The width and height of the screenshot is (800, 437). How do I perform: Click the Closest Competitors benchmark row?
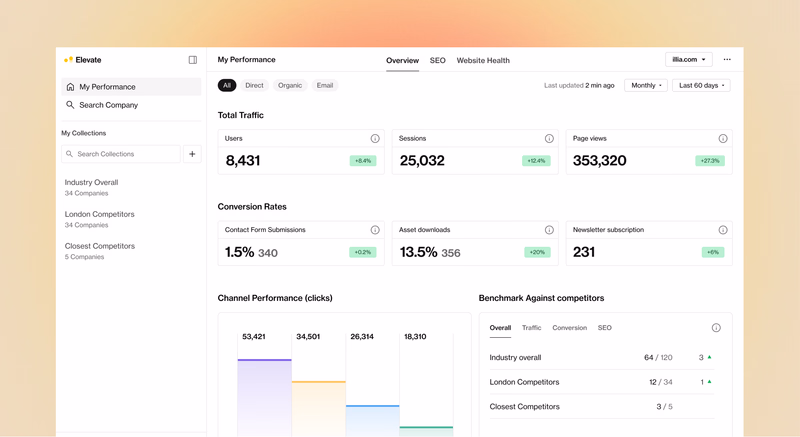tap(602, 406)
